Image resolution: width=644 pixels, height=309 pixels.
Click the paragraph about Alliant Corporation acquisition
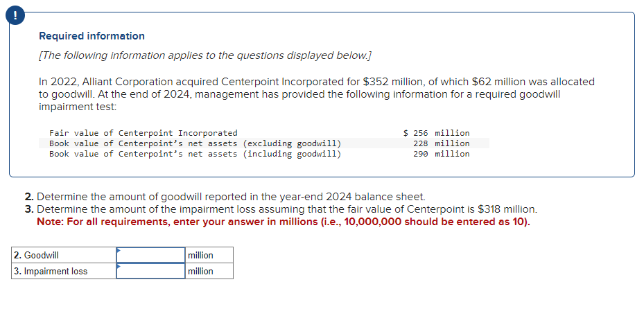tap(317, 94)
